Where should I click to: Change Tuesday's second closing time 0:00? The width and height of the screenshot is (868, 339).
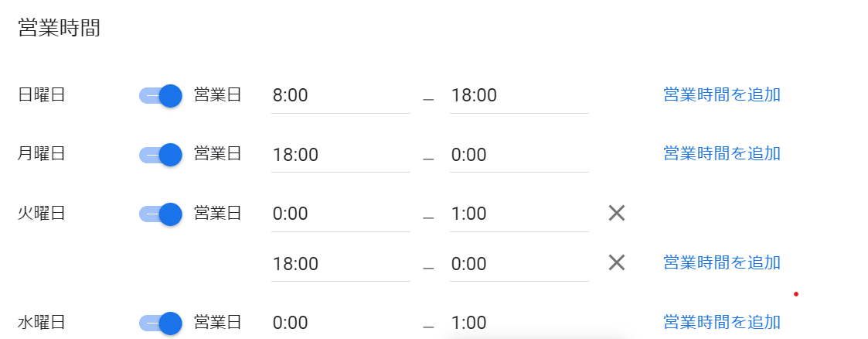coord(519,264)
